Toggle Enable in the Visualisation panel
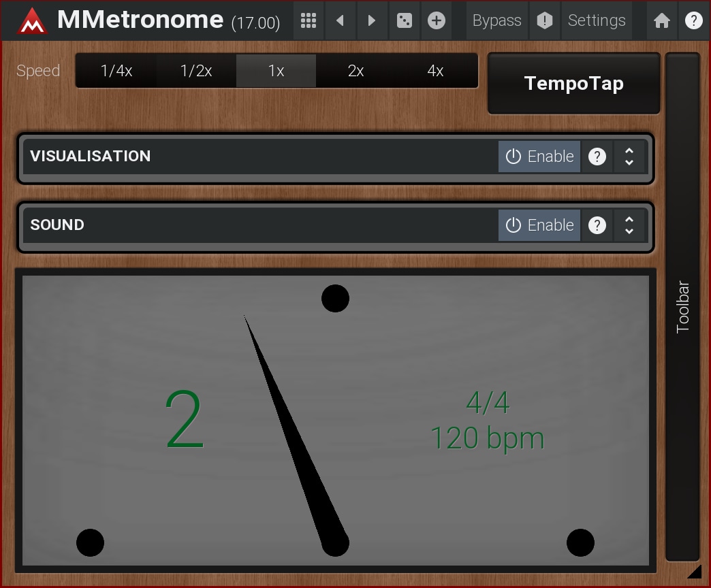 [x=539, y=157]
